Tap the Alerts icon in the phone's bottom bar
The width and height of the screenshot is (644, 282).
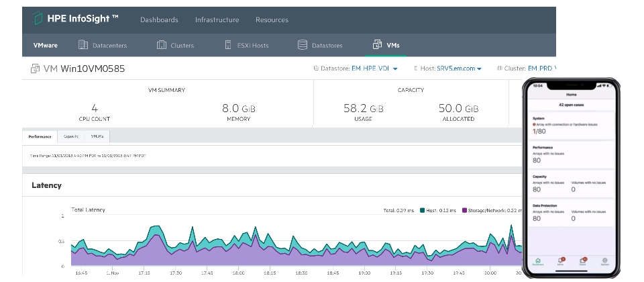[x=560, y=260]
